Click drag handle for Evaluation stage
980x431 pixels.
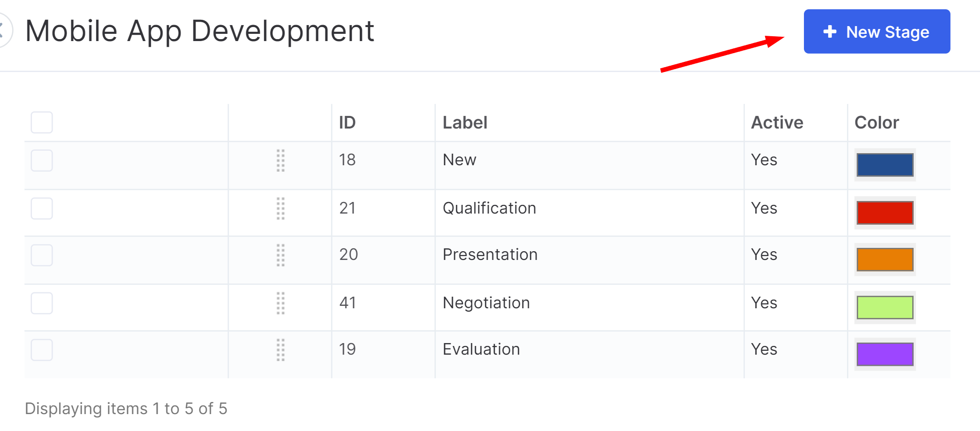281,350
